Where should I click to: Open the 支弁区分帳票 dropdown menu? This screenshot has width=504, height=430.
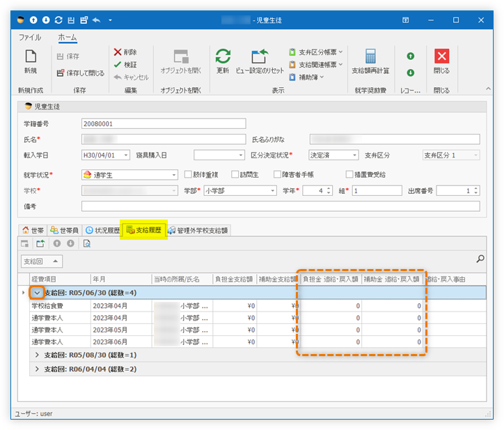(x=316, y=52)
